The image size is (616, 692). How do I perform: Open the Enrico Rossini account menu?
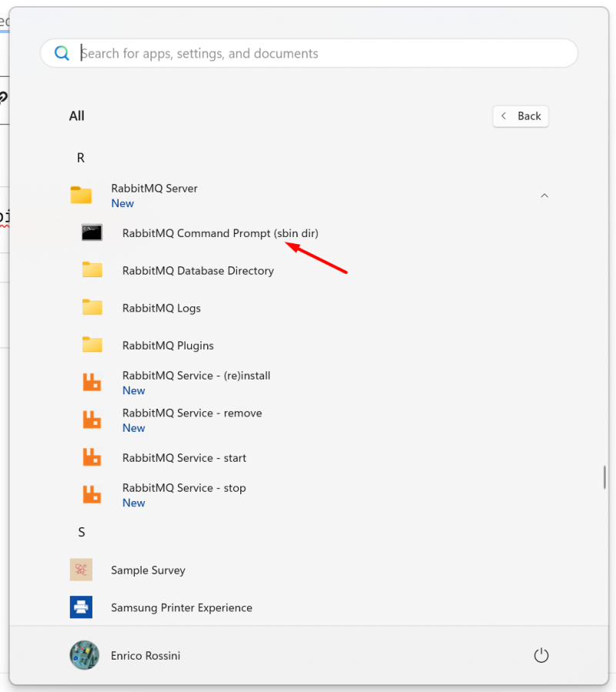pos(146,656)
